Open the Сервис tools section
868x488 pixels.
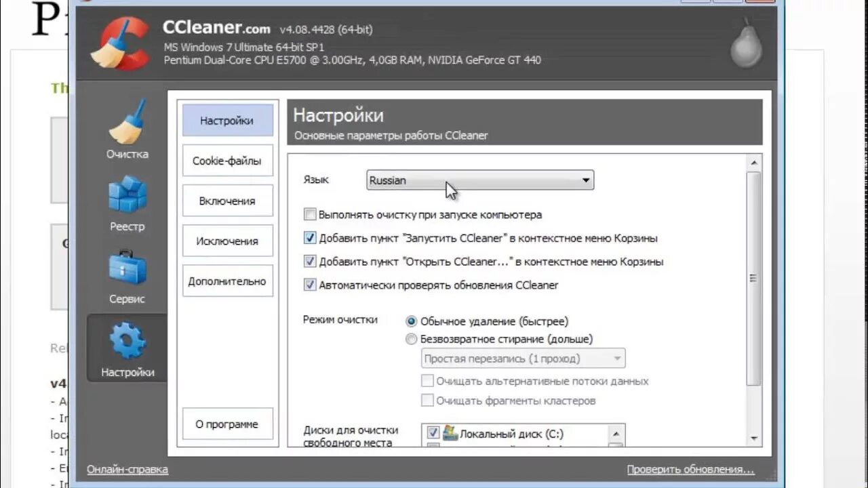(x=127, y=276)
